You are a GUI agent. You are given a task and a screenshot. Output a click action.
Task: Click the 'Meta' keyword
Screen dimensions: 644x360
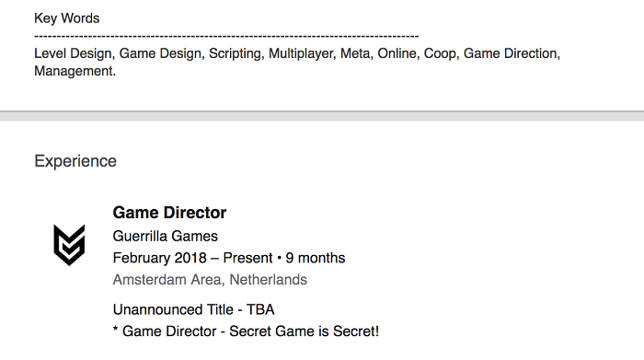[355, 53]
